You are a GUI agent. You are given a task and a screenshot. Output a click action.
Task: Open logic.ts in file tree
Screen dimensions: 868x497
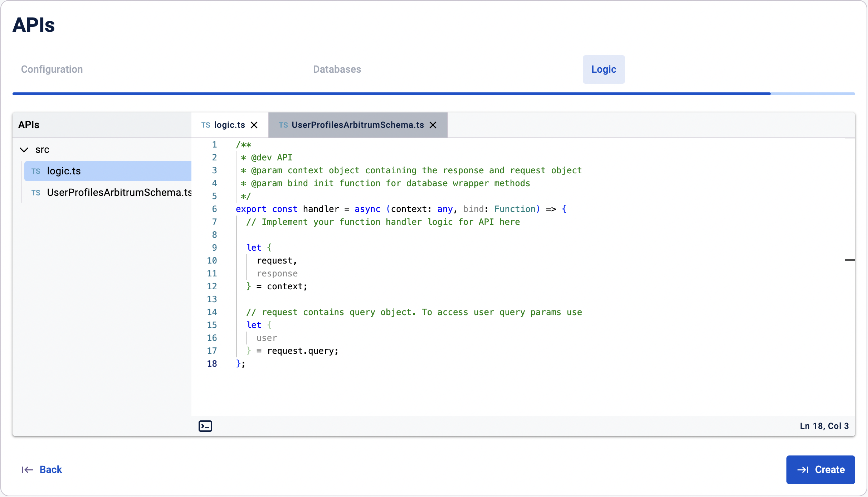pos(64,171)
